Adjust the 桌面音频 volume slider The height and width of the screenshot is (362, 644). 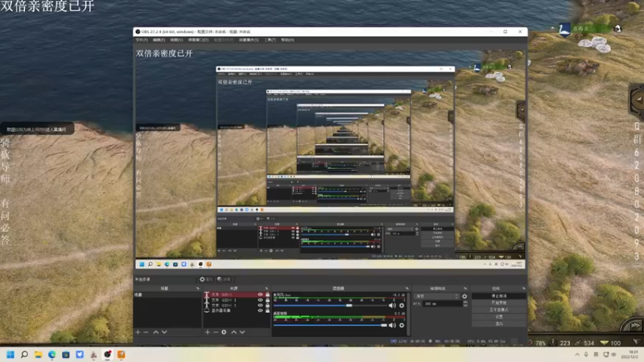click(331, 325)
